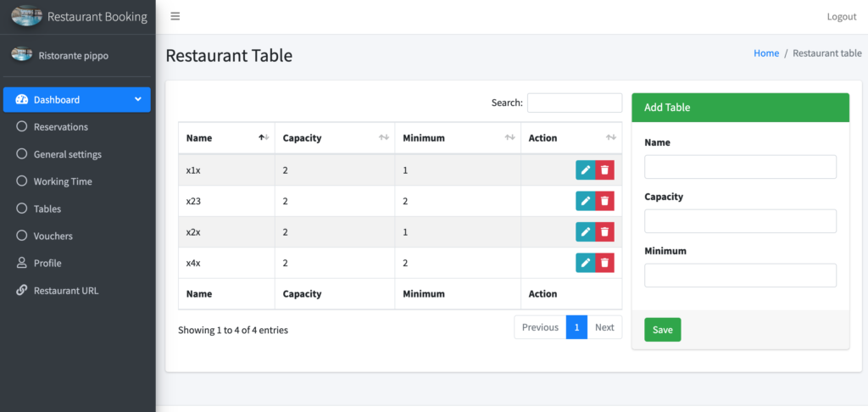Toggle the sidebar with the hamburger menu icon

click(175, 17)
